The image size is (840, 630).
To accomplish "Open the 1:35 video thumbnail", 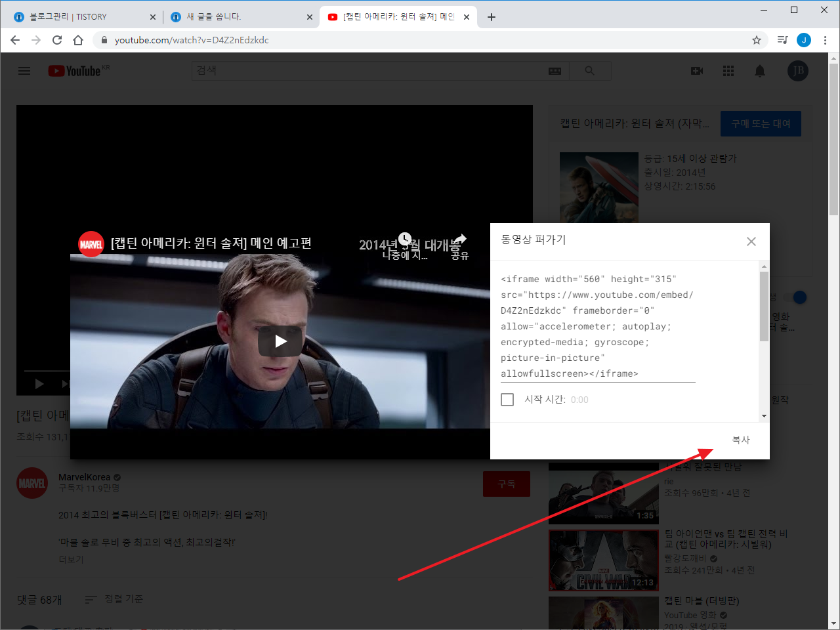I will pos(604,493).
